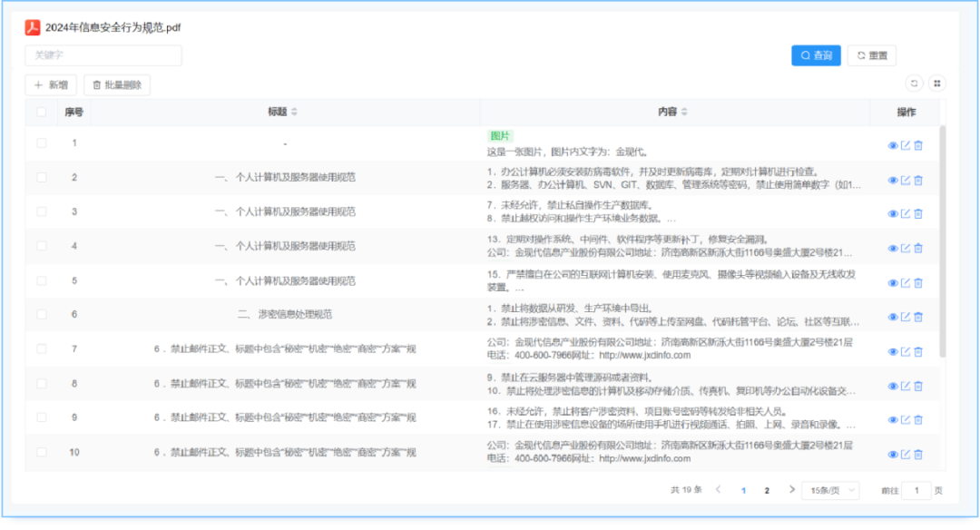This screenshot has width=980, height=530.
Task: Click the 批量删除 batch delete button
Action: pos(117,85)
